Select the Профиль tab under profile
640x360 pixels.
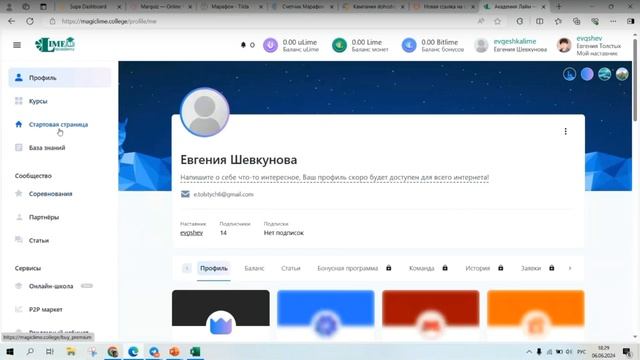[x=213, y=268]
